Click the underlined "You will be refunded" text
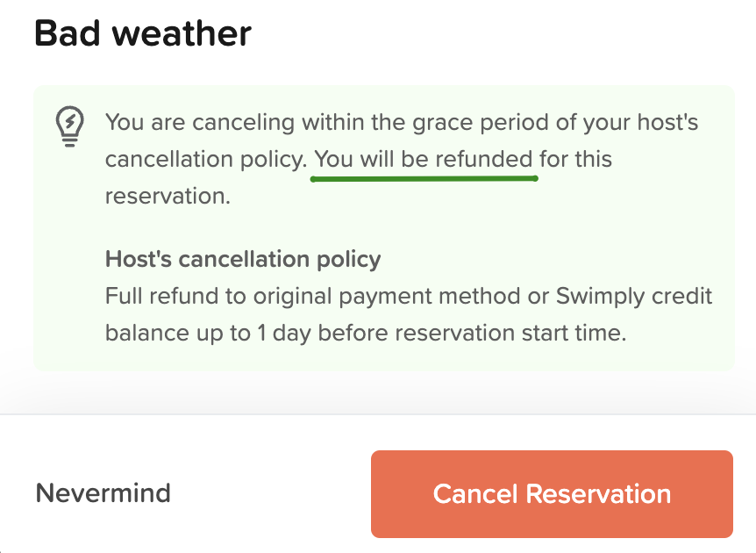The image size is (756, 553). tap(424, 160)
